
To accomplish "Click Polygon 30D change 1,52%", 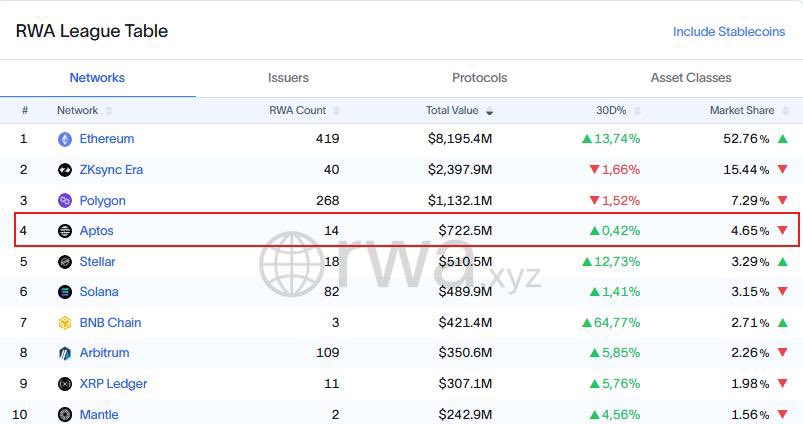I will [615, 200].
